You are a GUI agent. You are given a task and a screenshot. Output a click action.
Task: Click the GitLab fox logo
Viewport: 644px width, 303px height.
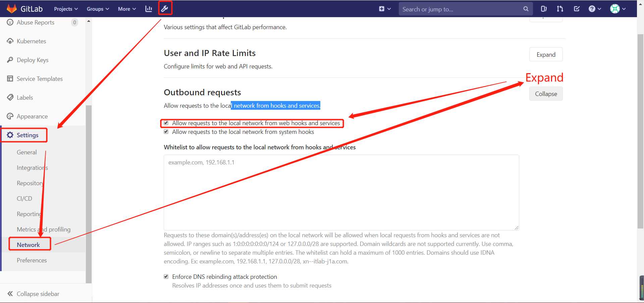point(12,9)
